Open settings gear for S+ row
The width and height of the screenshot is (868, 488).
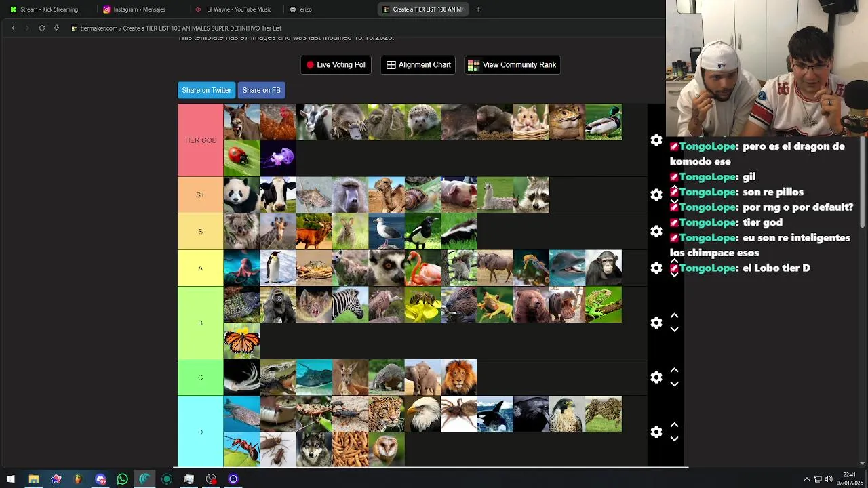tap(656, 195)
